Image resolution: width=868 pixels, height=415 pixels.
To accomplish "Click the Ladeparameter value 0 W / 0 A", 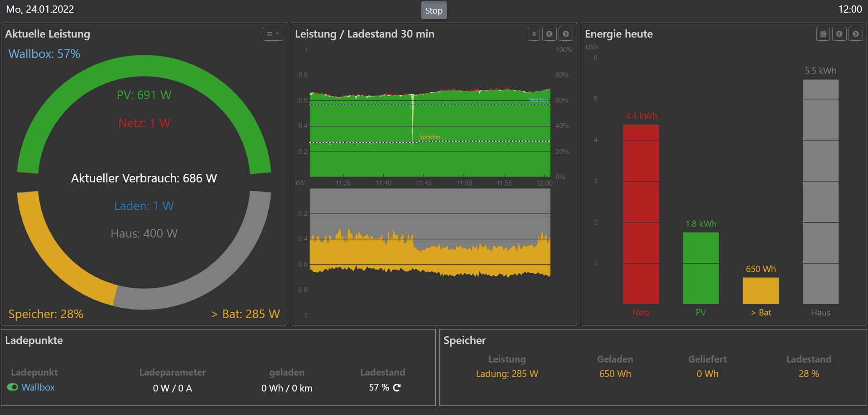I will pos(173,388).
